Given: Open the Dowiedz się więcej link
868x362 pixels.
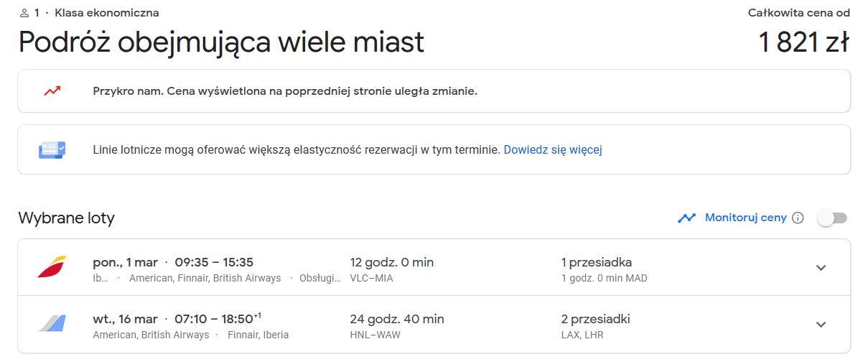Looking at the screenshot, I should click(553, 149).
